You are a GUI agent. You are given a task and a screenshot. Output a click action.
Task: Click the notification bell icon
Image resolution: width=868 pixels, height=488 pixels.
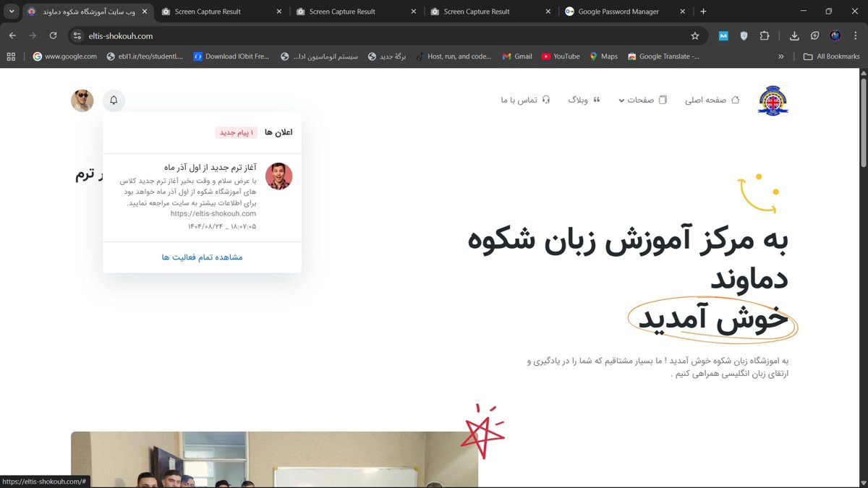coord(114,100)
